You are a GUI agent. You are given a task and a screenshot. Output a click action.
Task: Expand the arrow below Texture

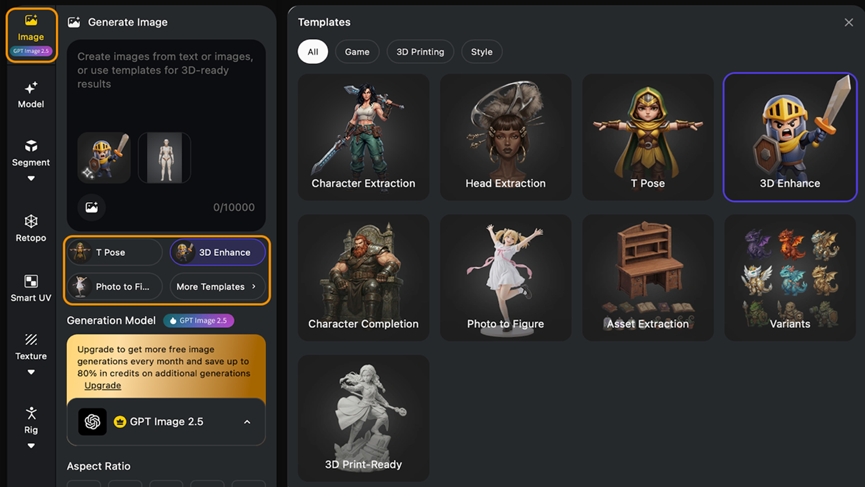(x=31, y=372)
